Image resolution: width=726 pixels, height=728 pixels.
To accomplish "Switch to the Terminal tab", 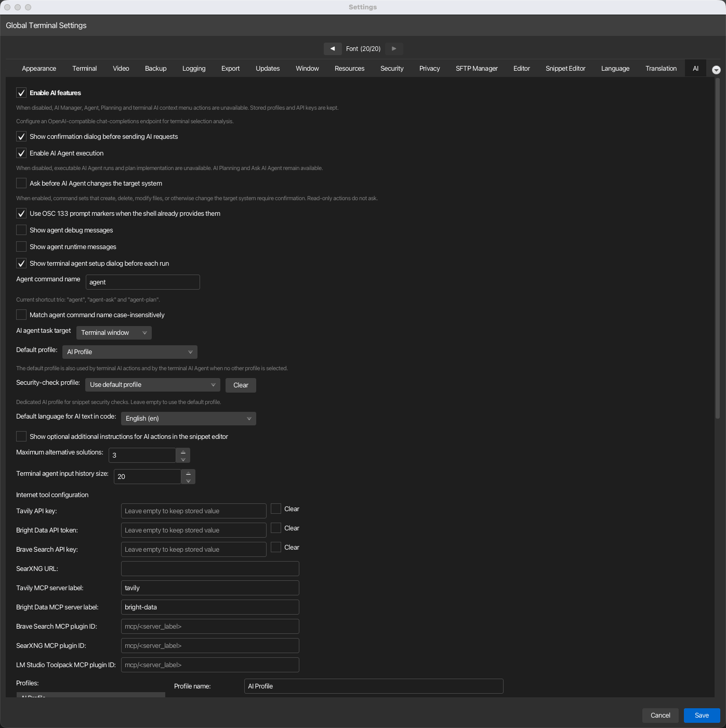I will pos(85,69).
